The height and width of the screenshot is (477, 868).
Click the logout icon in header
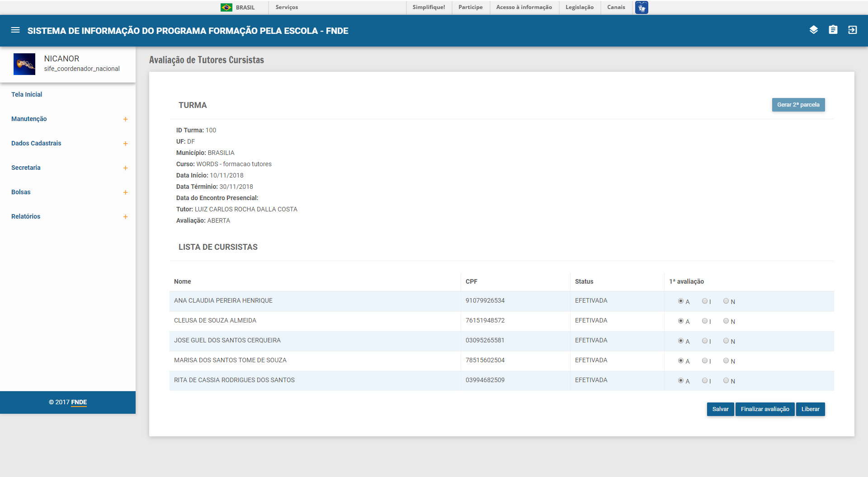tap(852, 30)
